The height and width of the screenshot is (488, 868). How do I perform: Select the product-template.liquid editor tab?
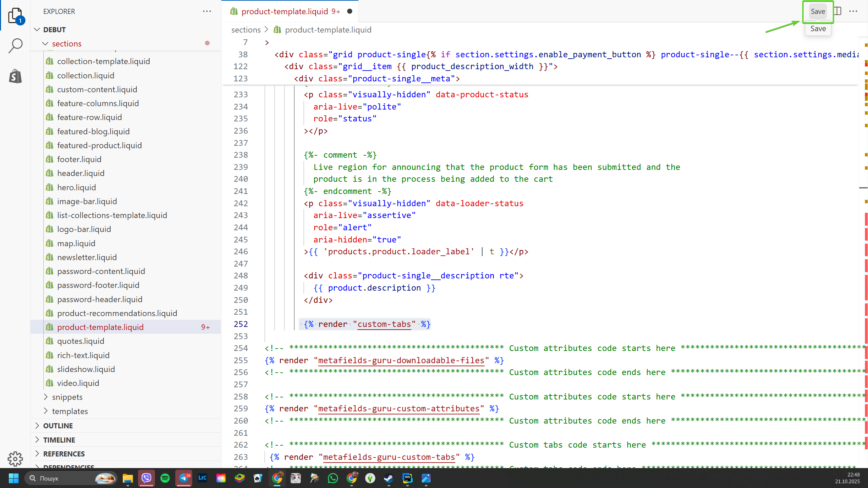click(x=285, y=11)
